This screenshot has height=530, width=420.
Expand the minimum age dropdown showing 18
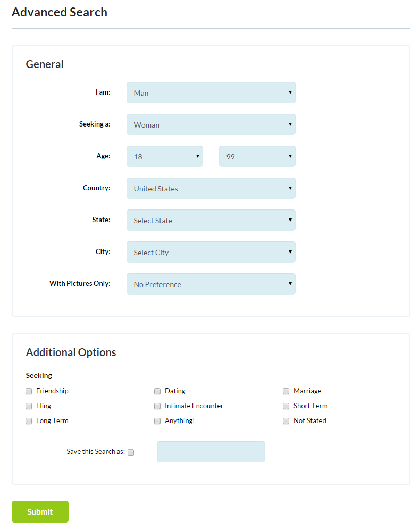click(164, 156)
